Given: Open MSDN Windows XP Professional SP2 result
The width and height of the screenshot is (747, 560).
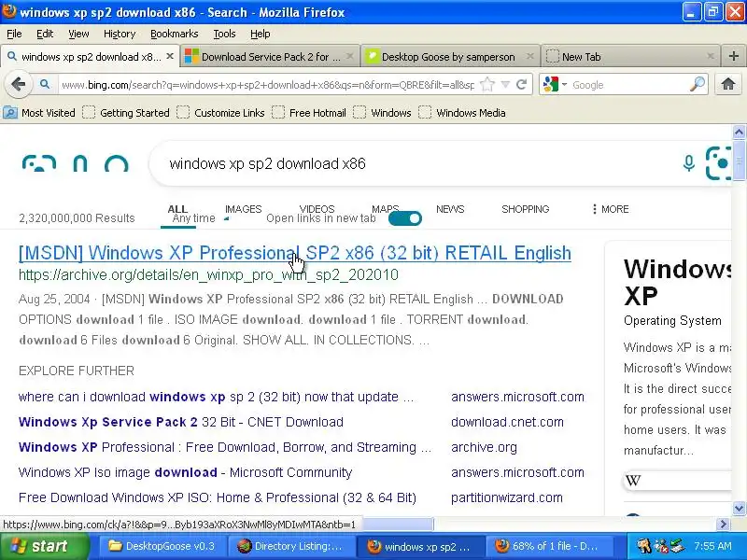Looking at the screenshot, I should 295,253.
